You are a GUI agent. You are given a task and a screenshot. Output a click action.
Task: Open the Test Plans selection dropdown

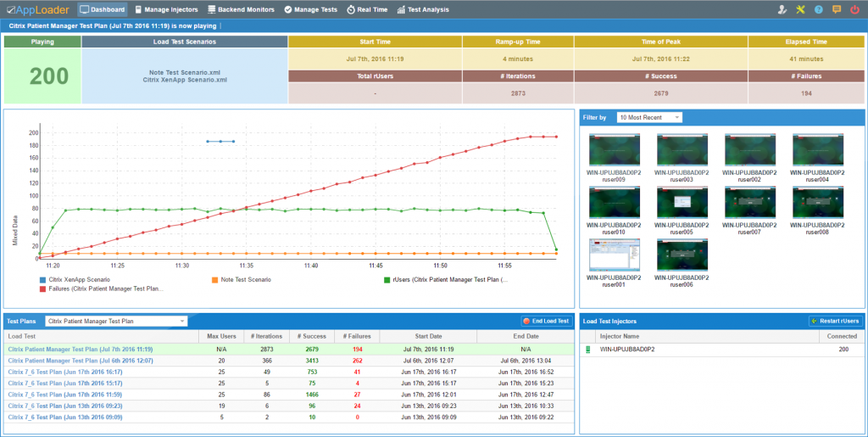click(x=116, y=322)
